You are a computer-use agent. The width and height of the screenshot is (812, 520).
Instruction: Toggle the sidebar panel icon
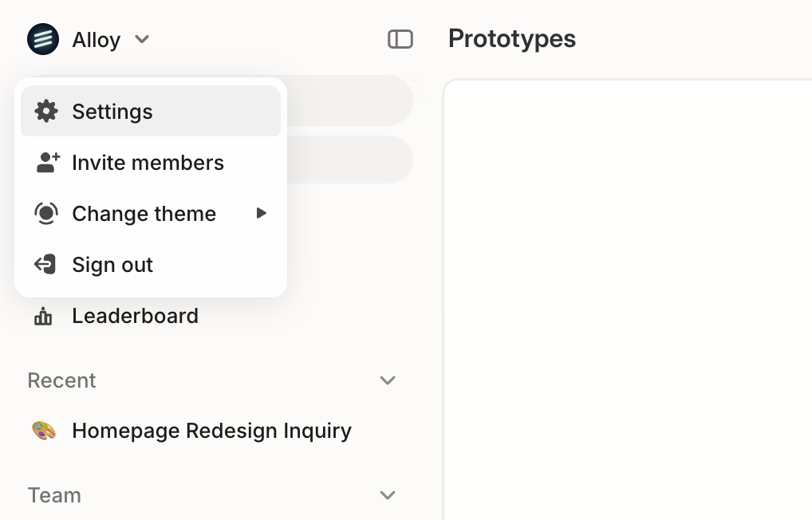tap(400, 38)
